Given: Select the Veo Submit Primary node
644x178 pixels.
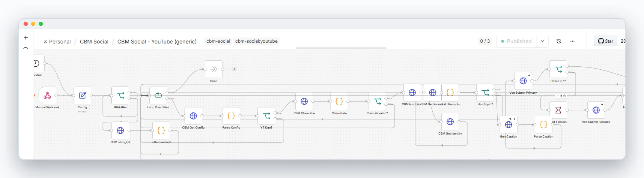Looking at the screenshot, I should tap(523, 81).
